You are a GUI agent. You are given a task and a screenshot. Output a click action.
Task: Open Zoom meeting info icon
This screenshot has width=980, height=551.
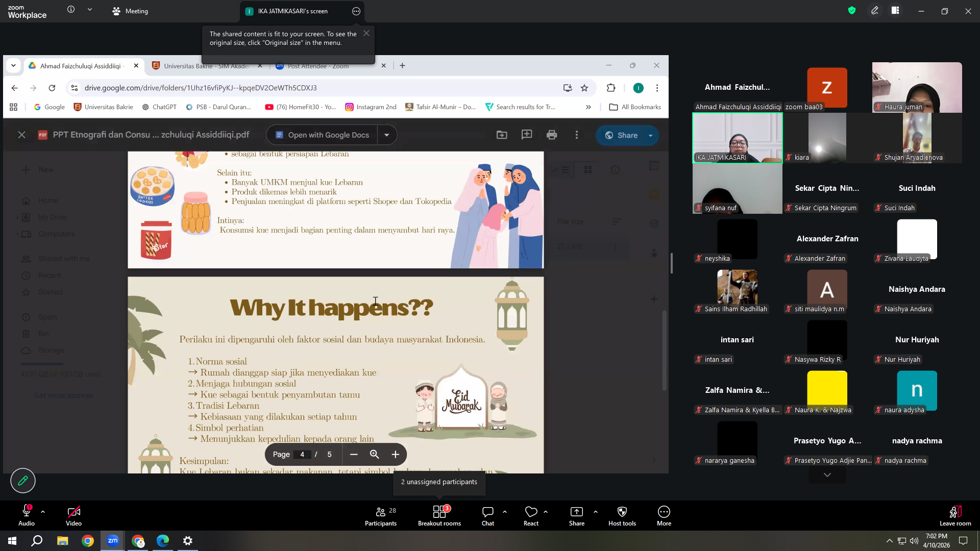point(71,10)
